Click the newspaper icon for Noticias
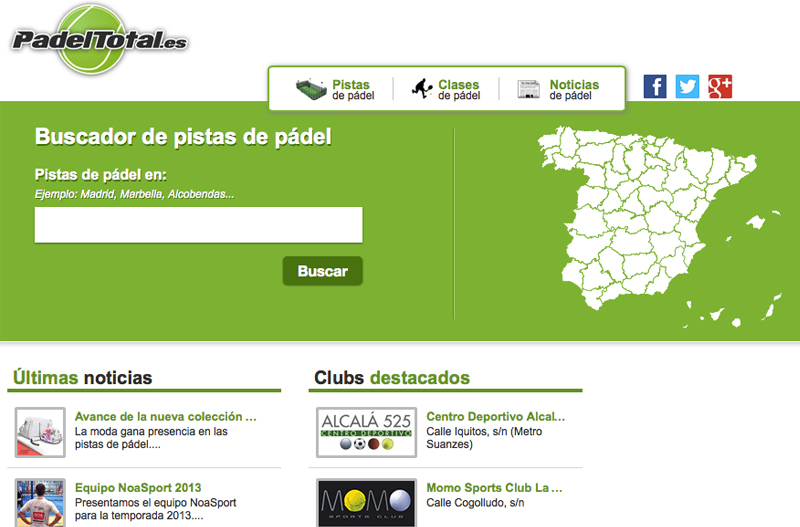Screen dimensions: 800x527 529,90
